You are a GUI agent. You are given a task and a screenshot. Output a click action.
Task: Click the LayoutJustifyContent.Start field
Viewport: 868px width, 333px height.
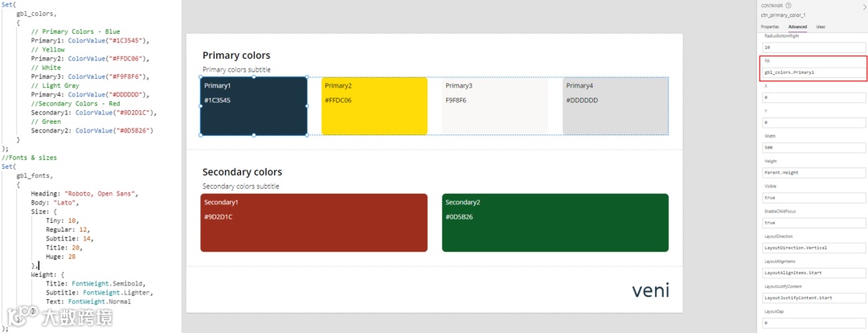813,298
